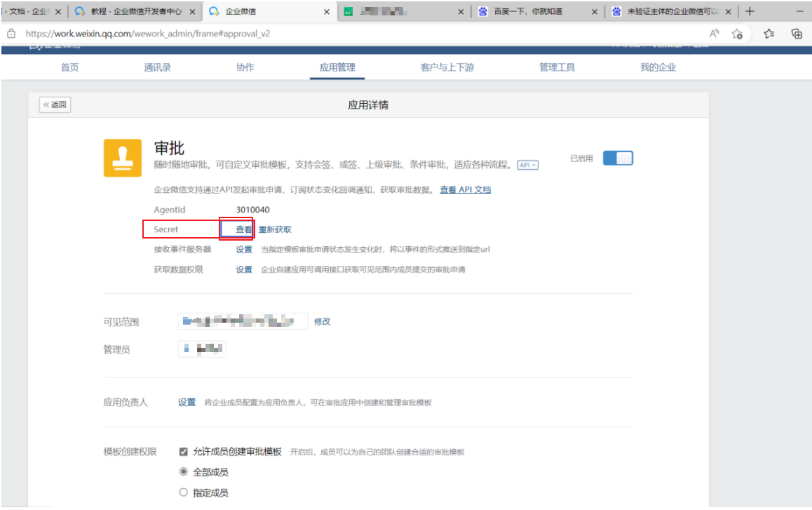Screen dimensions: 812x510
Task: Close the 百度一下，你就知道 tab
Action: pos(595,11)
